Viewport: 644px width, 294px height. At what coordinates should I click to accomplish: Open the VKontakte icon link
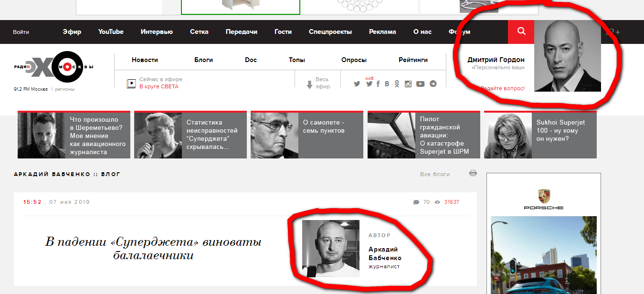pyautogui.click(x=387, y=84)
